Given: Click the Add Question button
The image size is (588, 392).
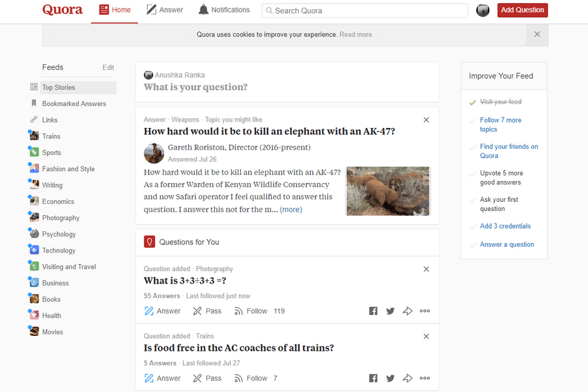Looking at the screenshot, I should pos(522,10).
